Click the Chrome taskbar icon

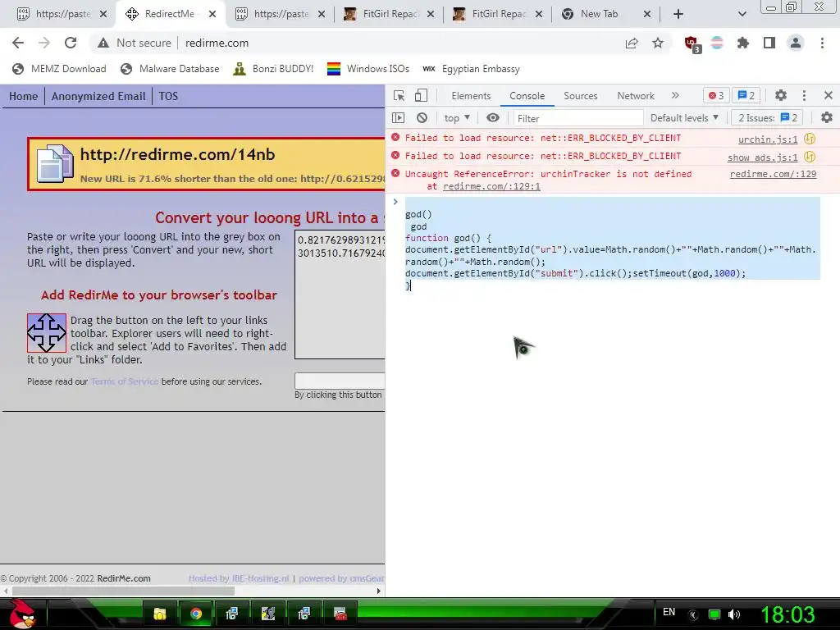196,614
